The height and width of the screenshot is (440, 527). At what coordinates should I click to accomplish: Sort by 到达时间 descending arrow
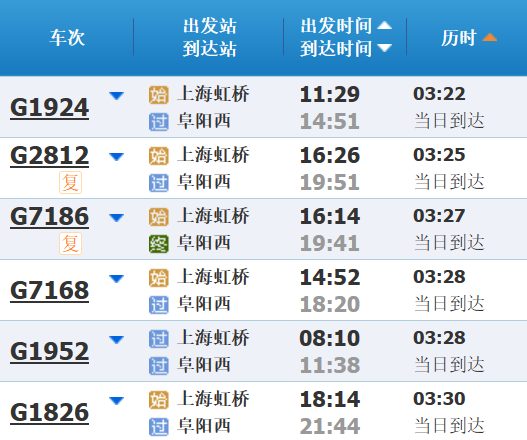[x=384, y=48]
